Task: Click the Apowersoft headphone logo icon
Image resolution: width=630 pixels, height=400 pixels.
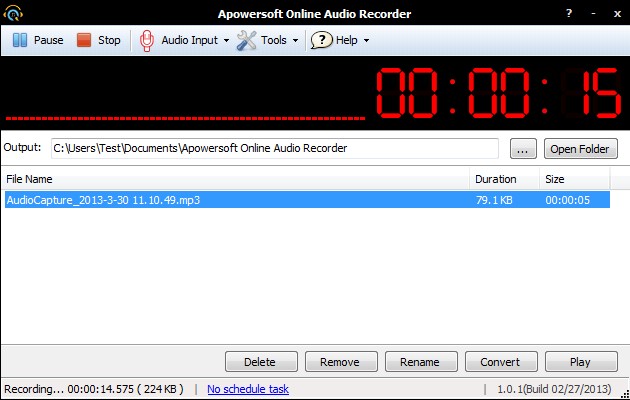Action: coord(13,13)
